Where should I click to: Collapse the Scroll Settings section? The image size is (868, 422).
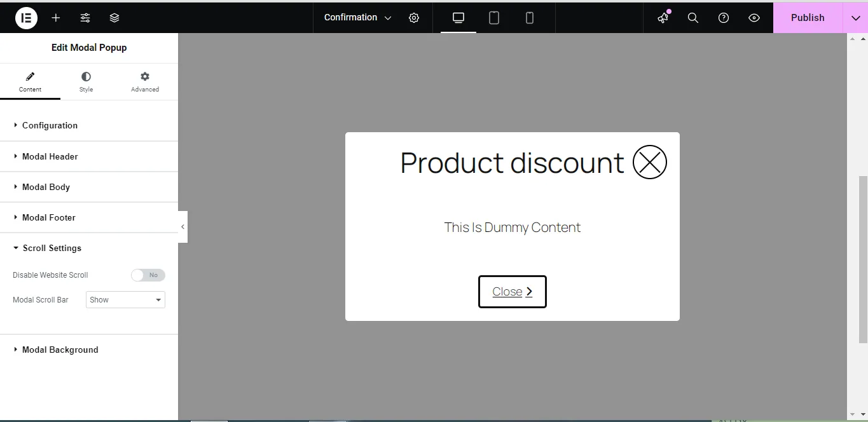pos(89,248)
